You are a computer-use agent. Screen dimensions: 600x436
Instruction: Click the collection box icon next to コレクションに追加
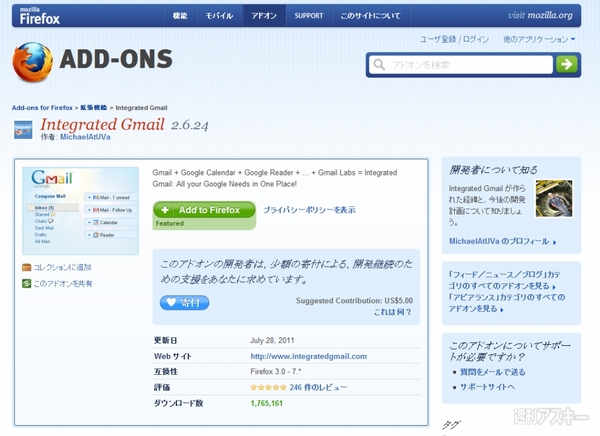[26, 267]
